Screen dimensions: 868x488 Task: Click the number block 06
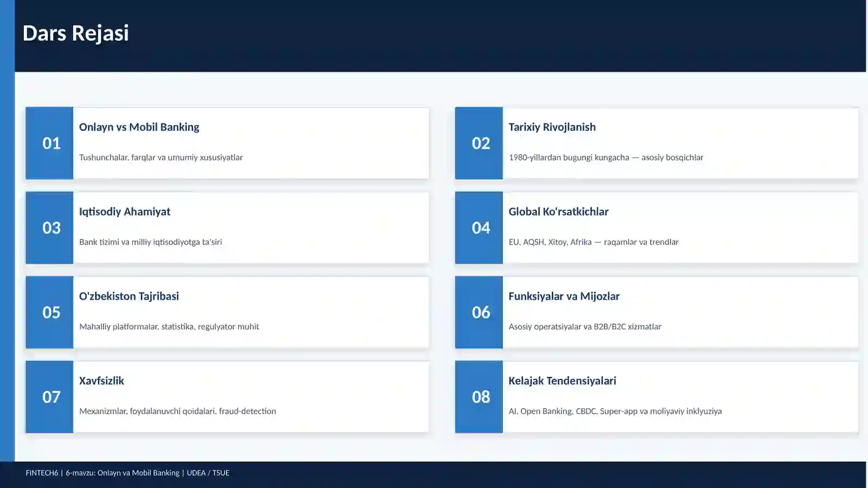[479, 313]
